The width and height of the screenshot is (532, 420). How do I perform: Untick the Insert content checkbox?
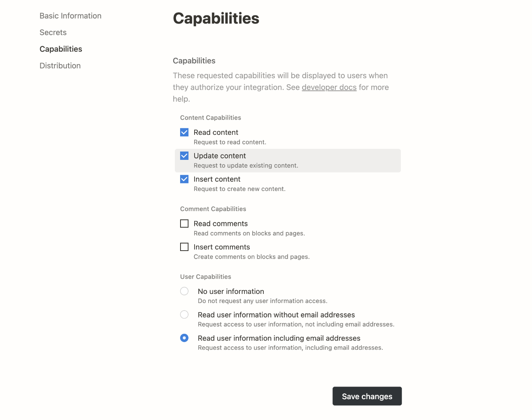(184, 179)
